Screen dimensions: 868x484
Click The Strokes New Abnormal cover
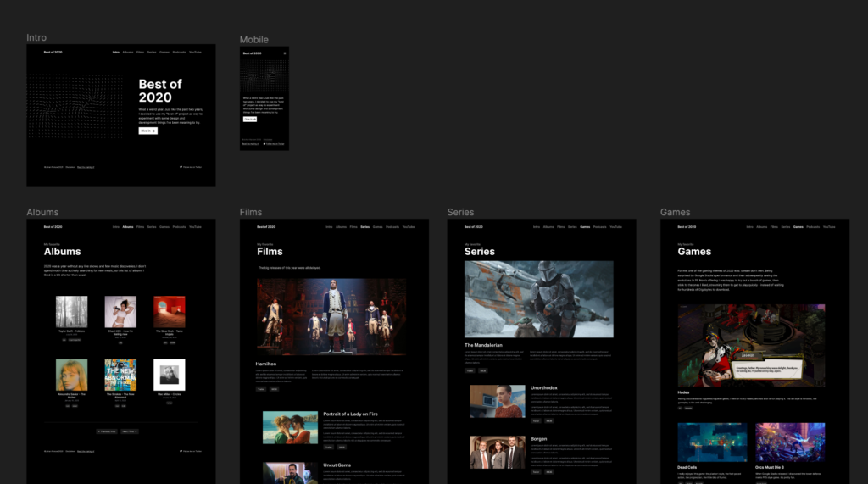[x=120, y=375]
